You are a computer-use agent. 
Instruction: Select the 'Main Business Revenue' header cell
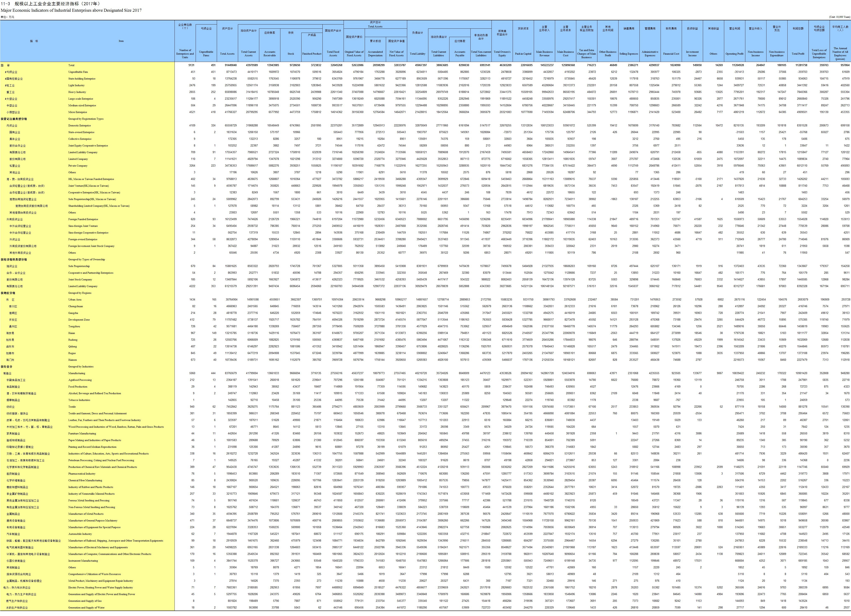click(544, 53)
